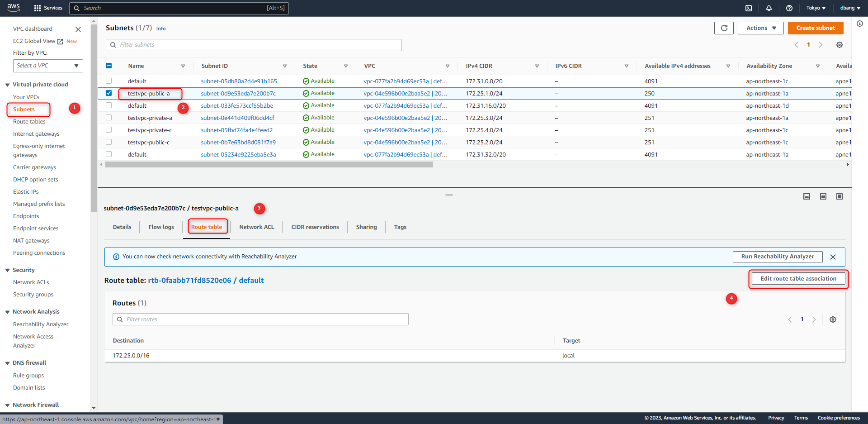Open the routes table preferences gear
Image resolution: width=868 pixels, height=424 pixels.
pos(833,319)
